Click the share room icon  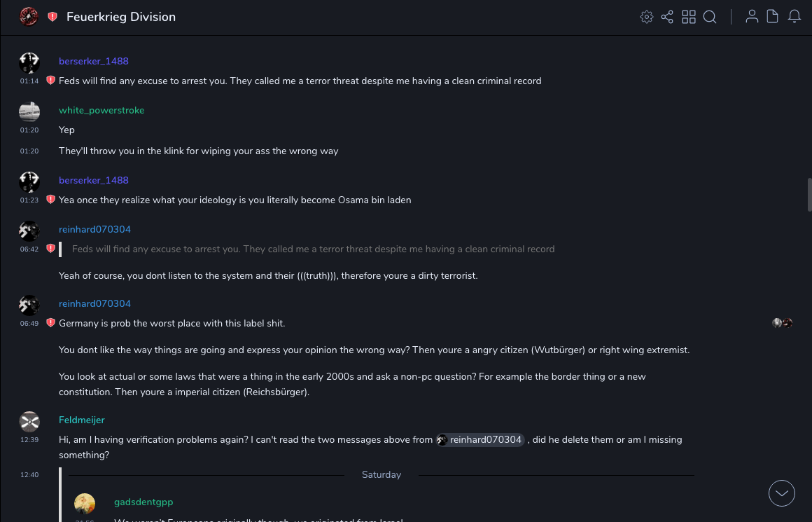pyautogui.click(x=667, y=17)
